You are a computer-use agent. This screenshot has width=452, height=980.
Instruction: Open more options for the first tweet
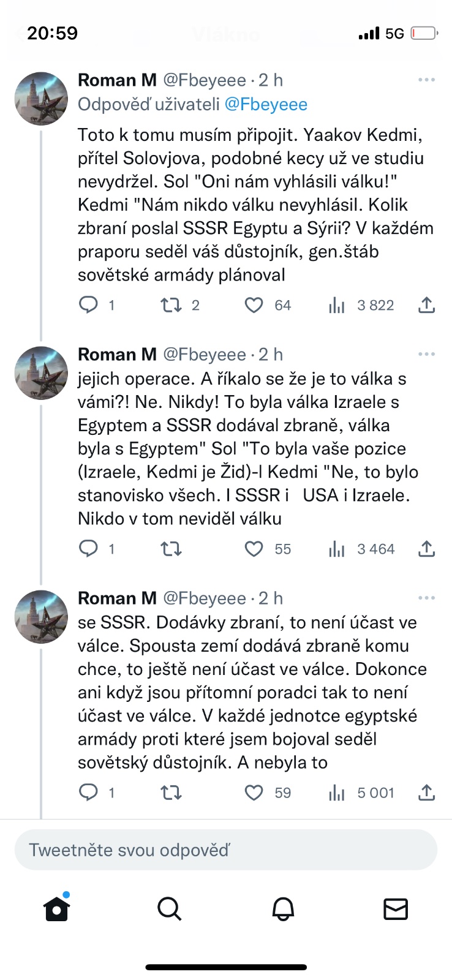point(426,80)
